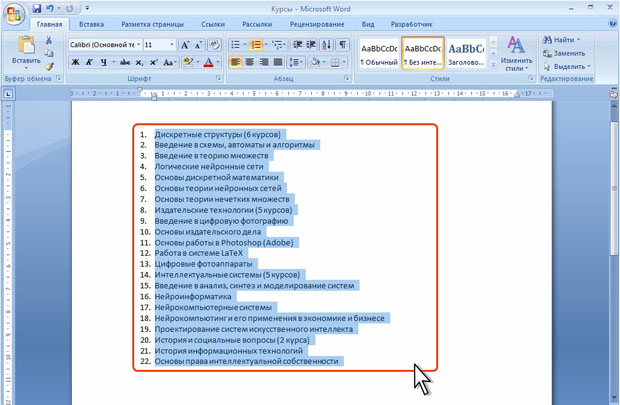Open the font name dropdown
Image resolution: width=620 pixels, height=405 pixels.
tap(137, 45)
